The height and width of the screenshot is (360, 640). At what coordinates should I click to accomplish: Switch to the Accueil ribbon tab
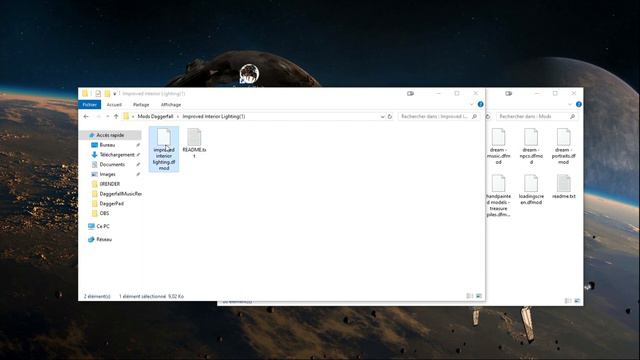pyautogui.click(x=114, y=105)
